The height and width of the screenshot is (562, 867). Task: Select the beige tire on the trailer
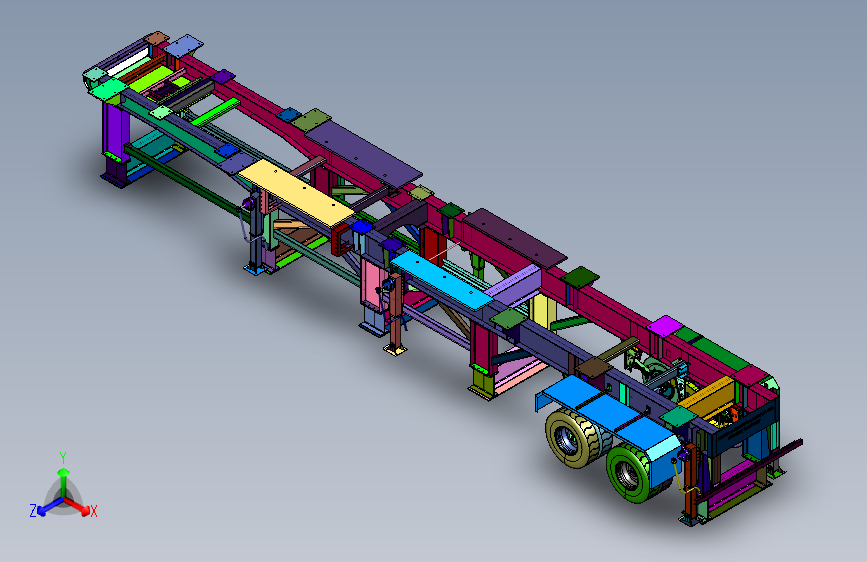pos(570,440)
